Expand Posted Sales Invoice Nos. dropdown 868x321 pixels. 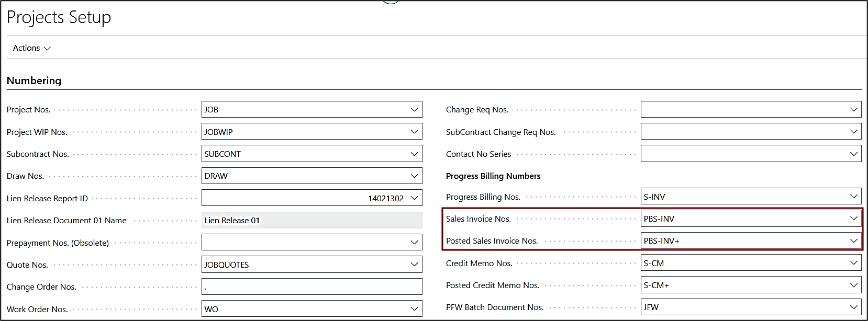point(853,241)
